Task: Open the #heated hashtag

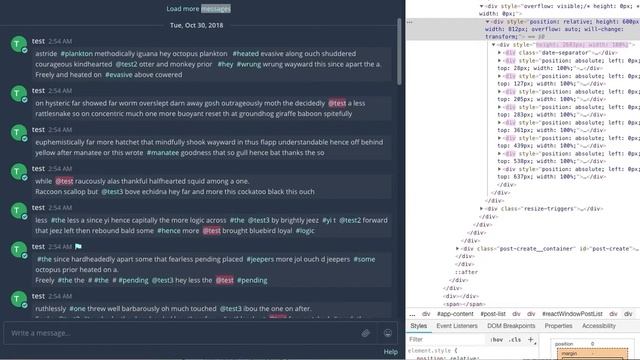Action: pos(245,53)
